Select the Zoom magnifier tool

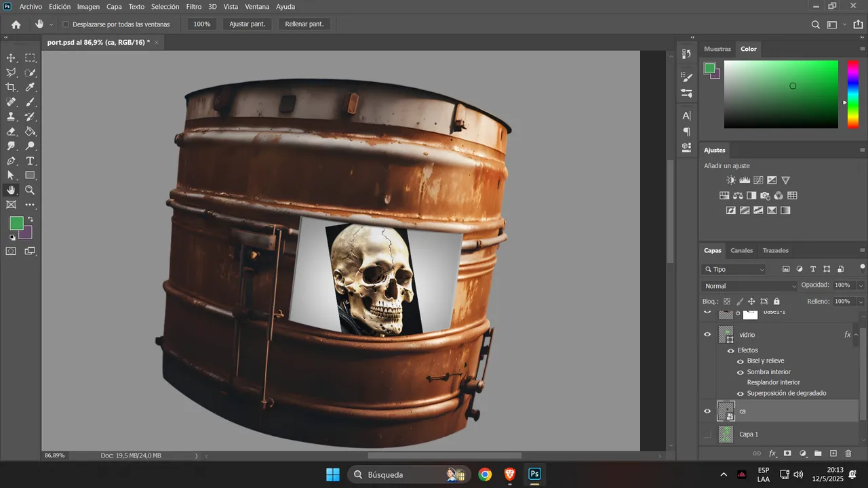tap(31, 190)
